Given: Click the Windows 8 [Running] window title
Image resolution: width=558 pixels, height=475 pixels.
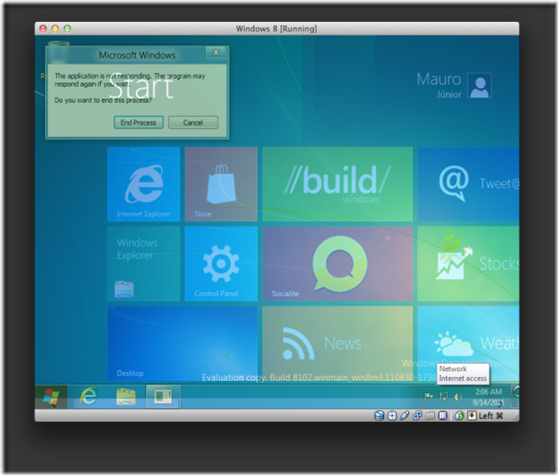Looking at the screenshot, I should [x=277, y=28].
